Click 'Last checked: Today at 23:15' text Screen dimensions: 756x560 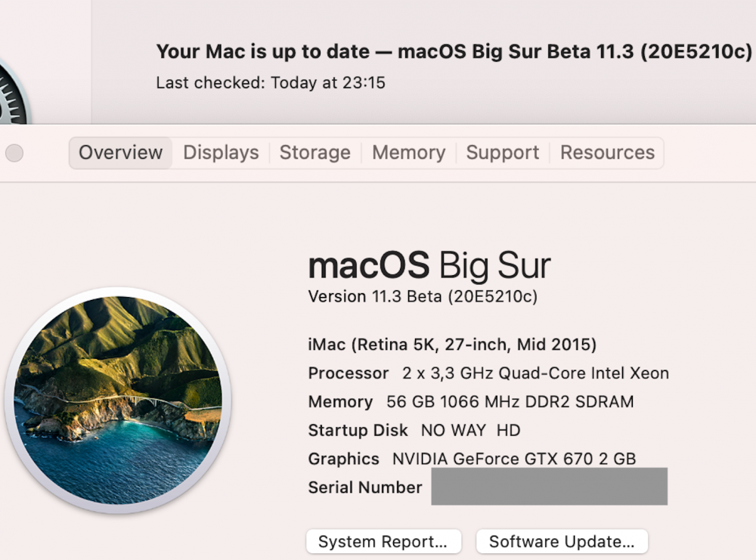(271, 83)
